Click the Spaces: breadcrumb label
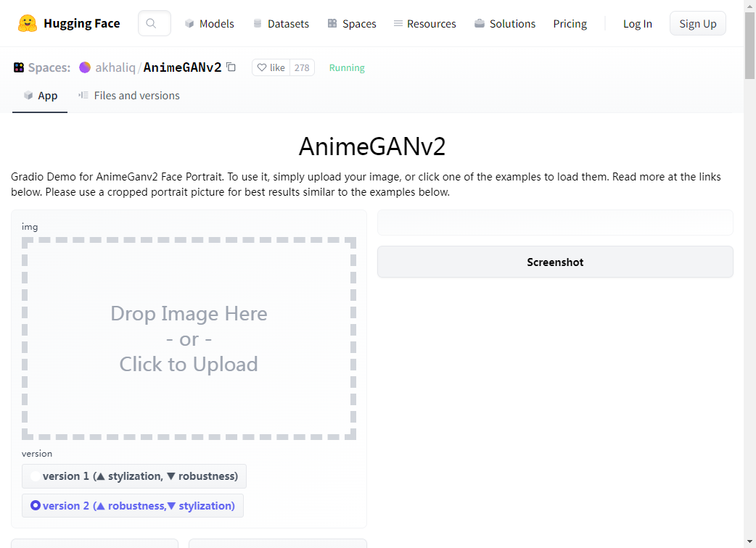 (49, 67)
